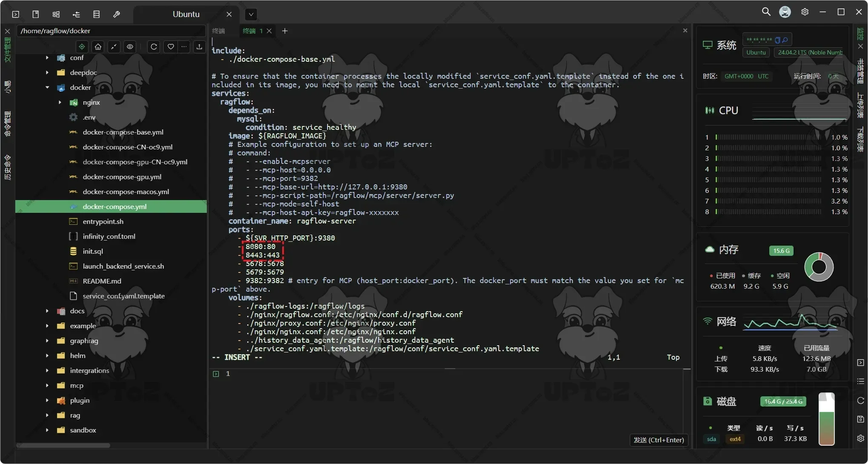
Task: Open the wrench tools icon
Action: tap(117, 14)
